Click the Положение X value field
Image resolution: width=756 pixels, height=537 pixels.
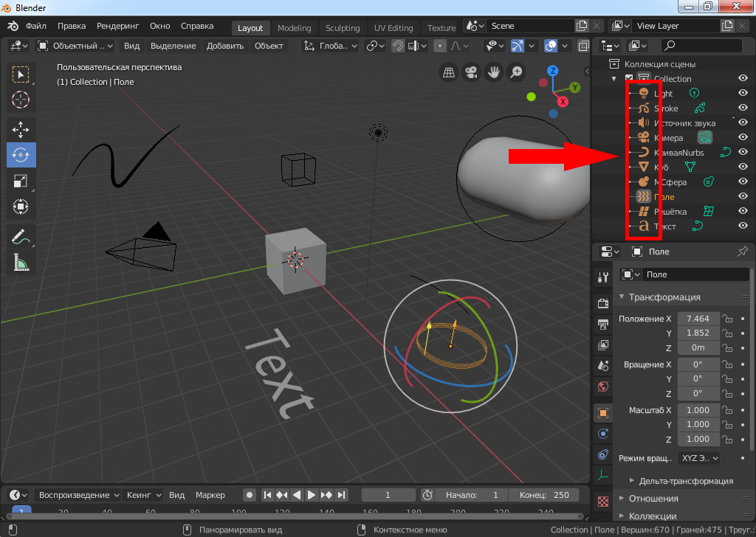[698, 319]
